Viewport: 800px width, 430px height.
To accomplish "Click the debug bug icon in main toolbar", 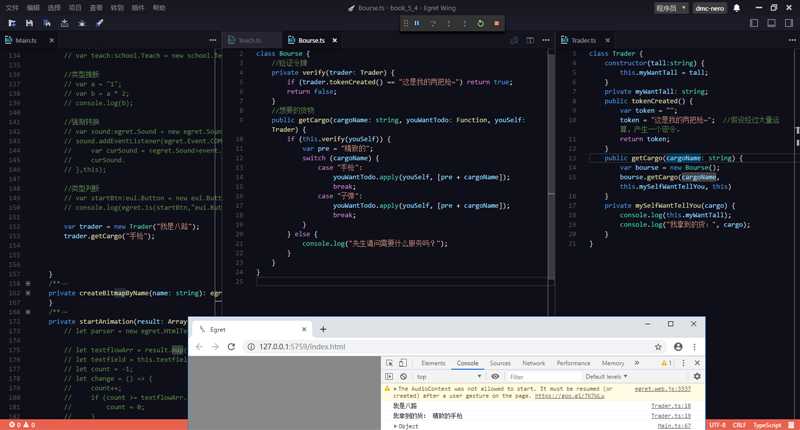I will tap(82, 23).
